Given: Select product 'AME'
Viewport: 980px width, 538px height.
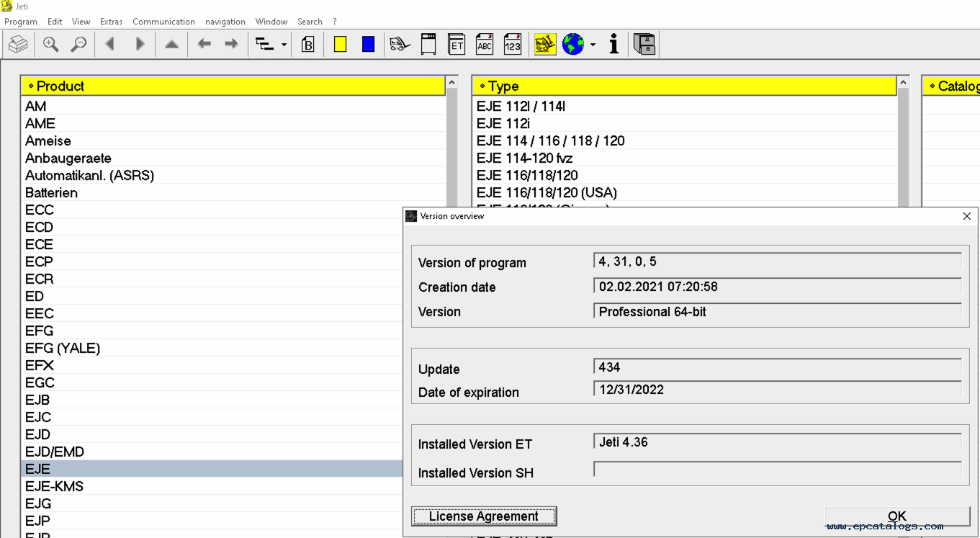Looking at the screenshot, I should point(233,123).
